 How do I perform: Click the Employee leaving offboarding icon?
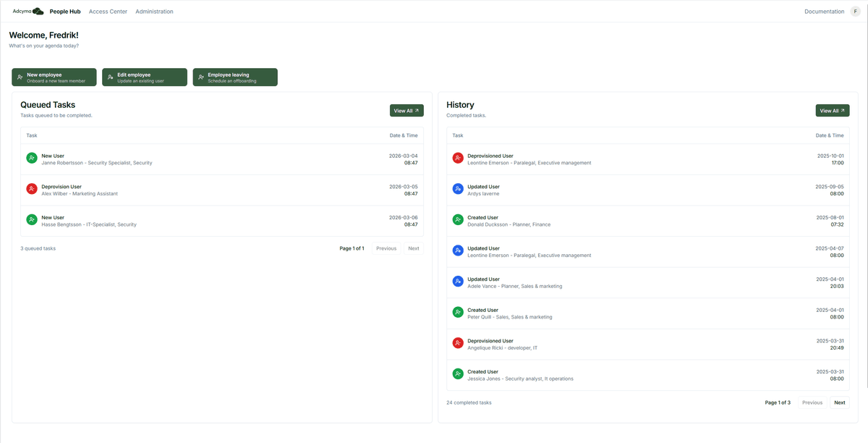tap(200, 76)
